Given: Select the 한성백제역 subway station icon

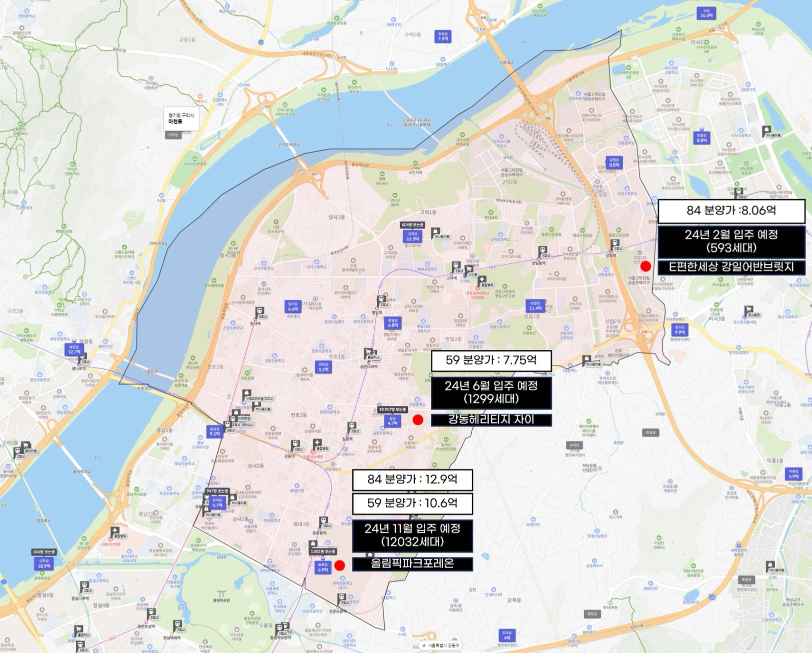Looking at the screenshot, I should [x=177, y=626].
